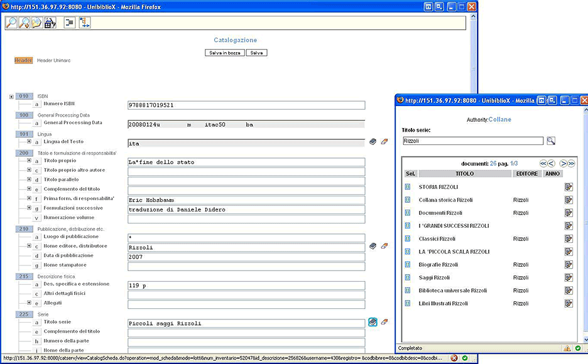Image resolution: width=588 pixels, height=364 pixels.
Task: Edit the Libri Illustrati Rizzoli record with pencil icon
Action: tap(569, 303)
